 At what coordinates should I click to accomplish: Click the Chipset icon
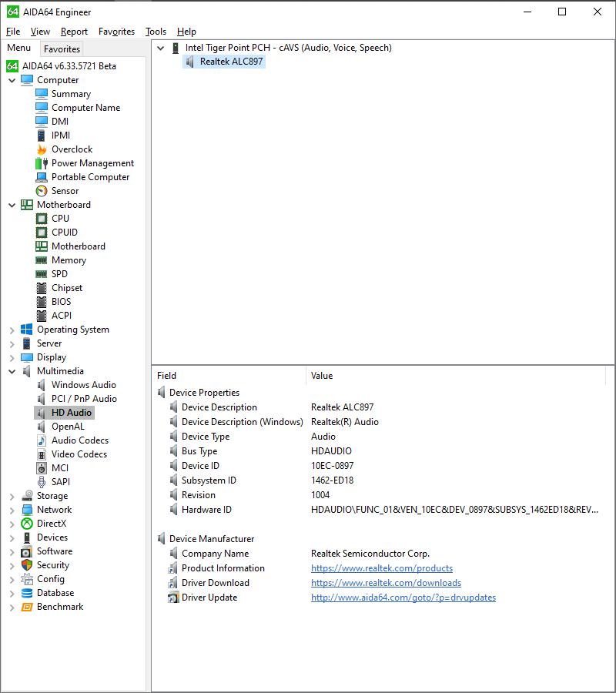(x=42, y=288)
